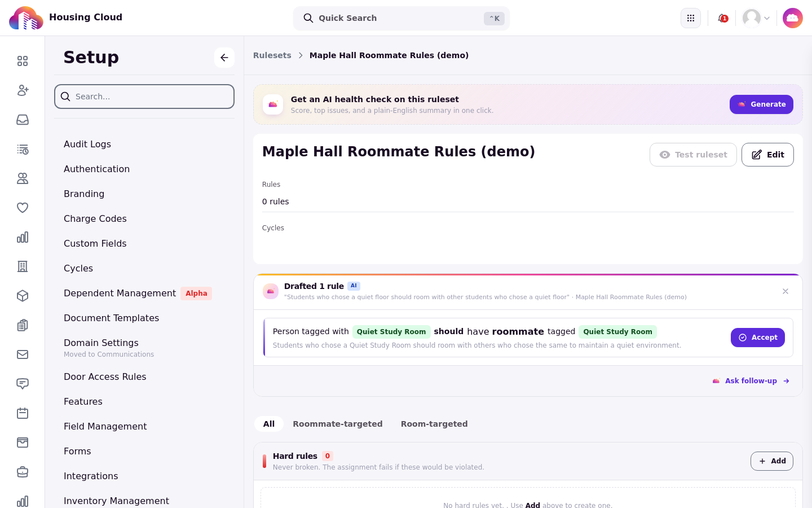The height and width of the screenshot is (508, 812).
Task: Open the user avatar dropdown menu
Action: coord(756,18)
